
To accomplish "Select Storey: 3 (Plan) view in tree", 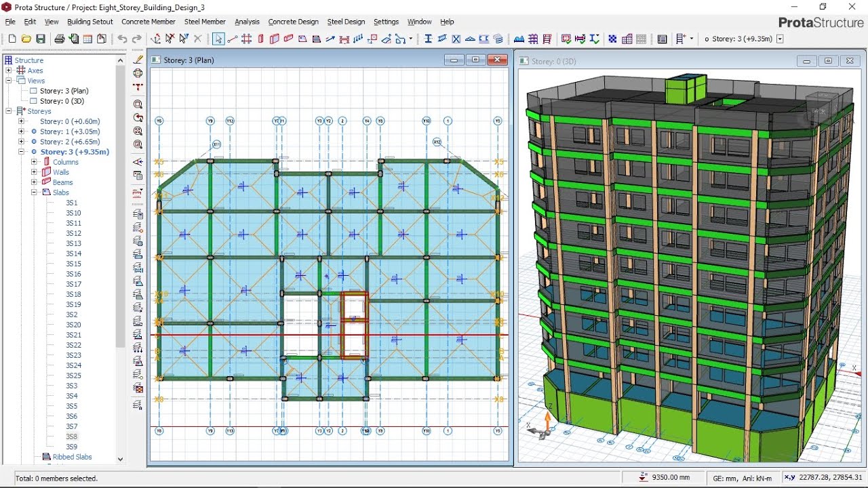I will (64, 91).
